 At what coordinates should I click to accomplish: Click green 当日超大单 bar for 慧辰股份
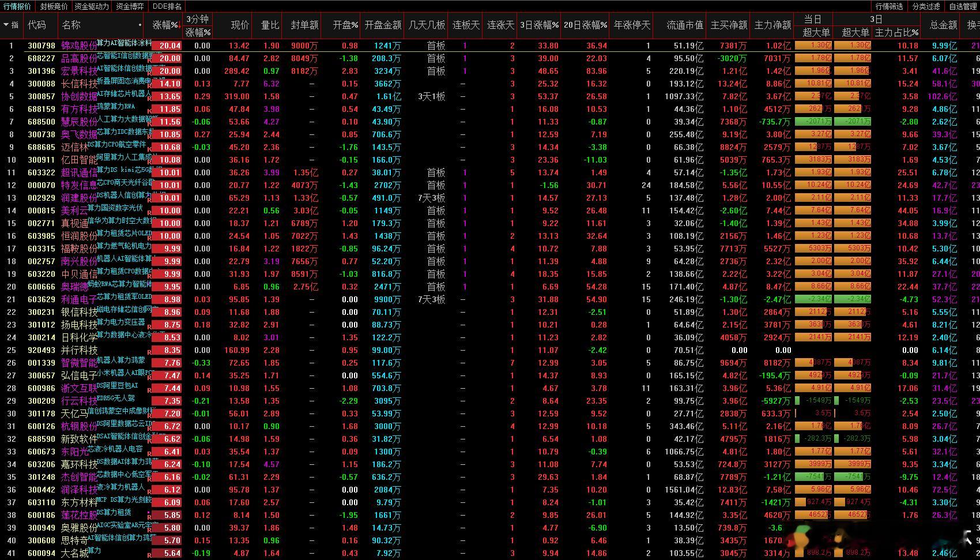click(813, 122)
